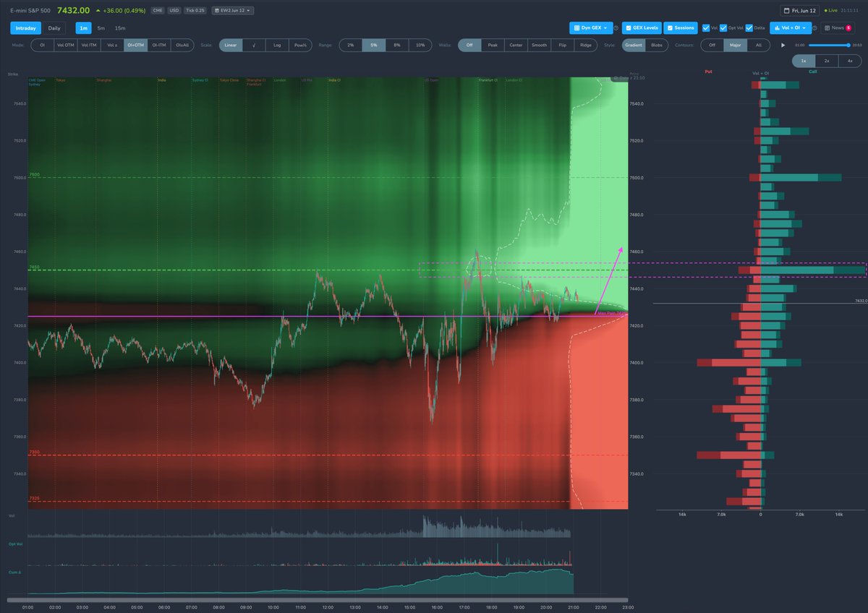
Task: Click the Live status indicator
Action: 831,11
